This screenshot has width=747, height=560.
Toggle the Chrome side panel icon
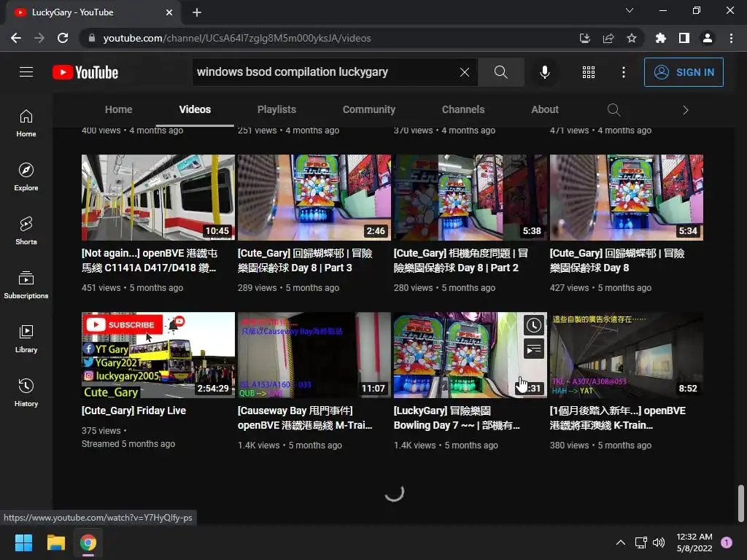pyautogui.click(x=684, y=38)
